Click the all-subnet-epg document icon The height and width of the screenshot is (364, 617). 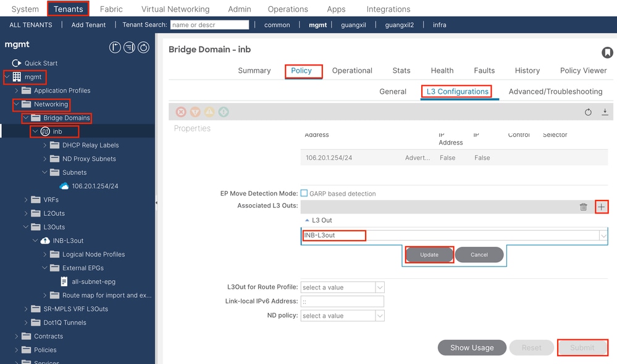[64, 281]
